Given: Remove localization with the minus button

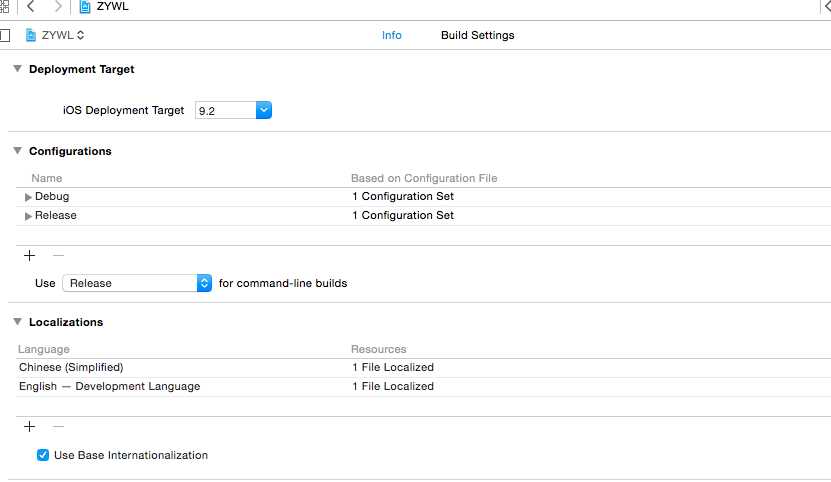Looking at the screenshot, I should pos(57,426).
